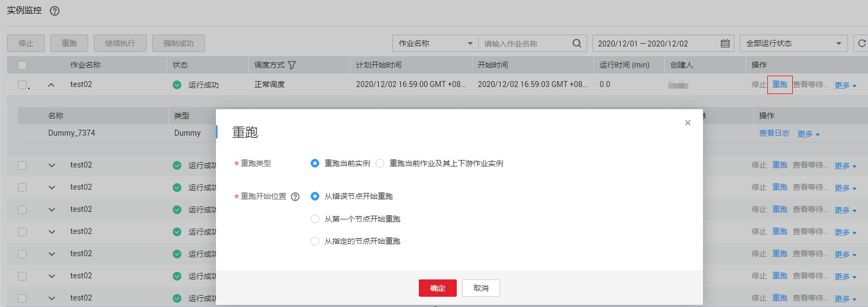Select 从第一个节点开始重跑 radio option
The height and width of the screenshot is (307, 868).
pos(315,219)
